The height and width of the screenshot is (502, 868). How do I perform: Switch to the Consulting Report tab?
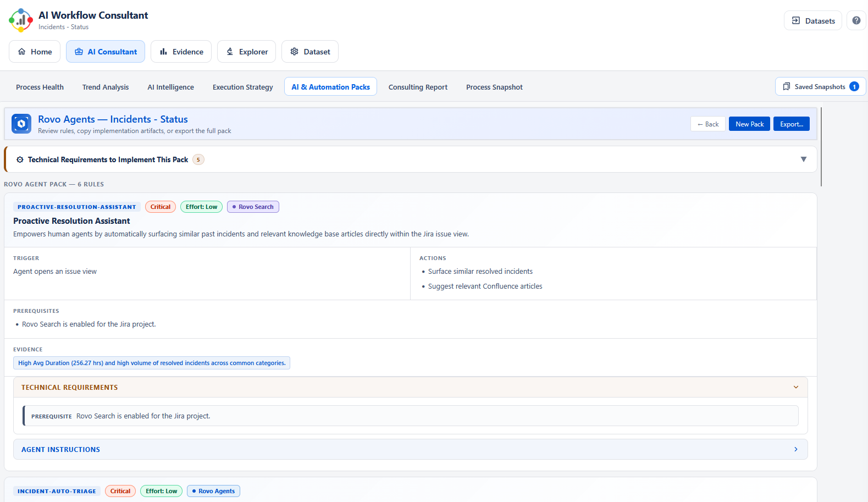pos(418,87)
